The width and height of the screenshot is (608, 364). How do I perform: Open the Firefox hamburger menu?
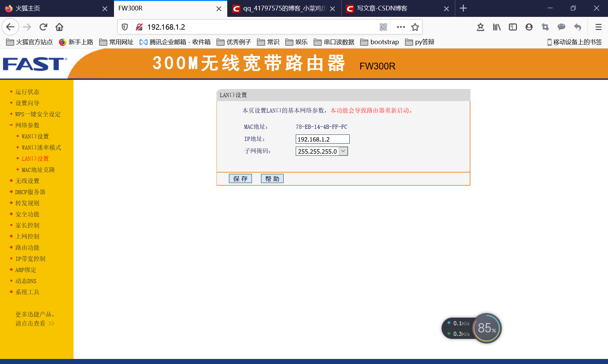(598, 27)
